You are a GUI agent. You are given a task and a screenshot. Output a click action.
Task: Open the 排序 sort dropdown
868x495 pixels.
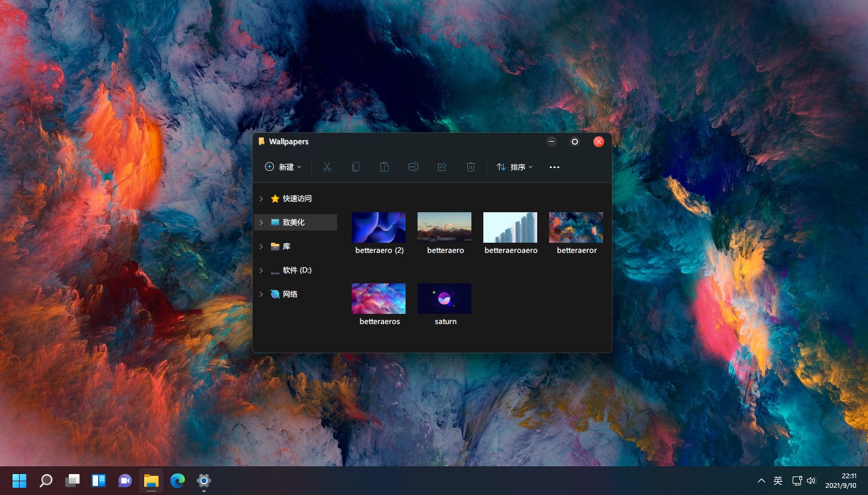pos(514,167)
